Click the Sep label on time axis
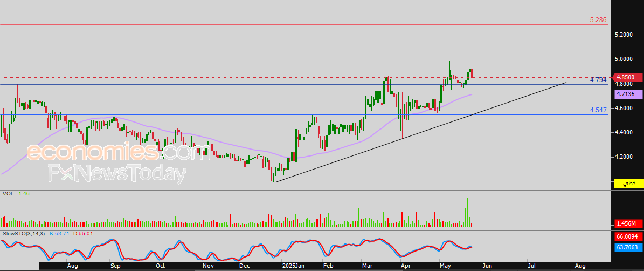 (115, 266)
